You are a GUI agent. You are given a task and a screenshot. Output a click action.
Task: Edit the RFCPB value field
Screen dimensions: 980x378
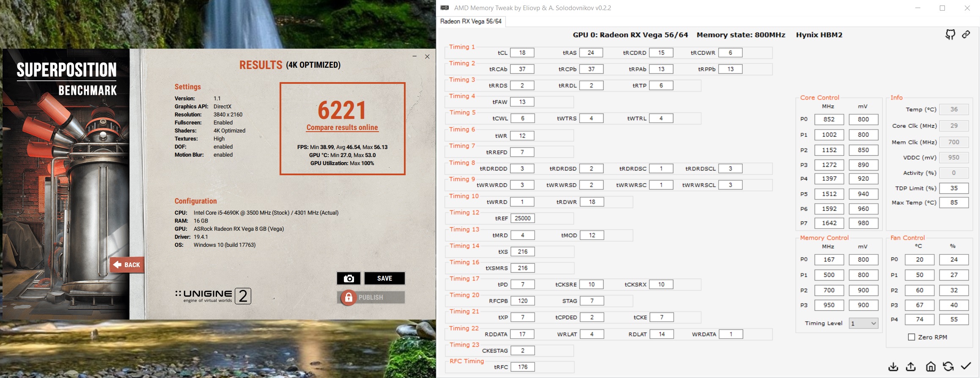(523, 301)
